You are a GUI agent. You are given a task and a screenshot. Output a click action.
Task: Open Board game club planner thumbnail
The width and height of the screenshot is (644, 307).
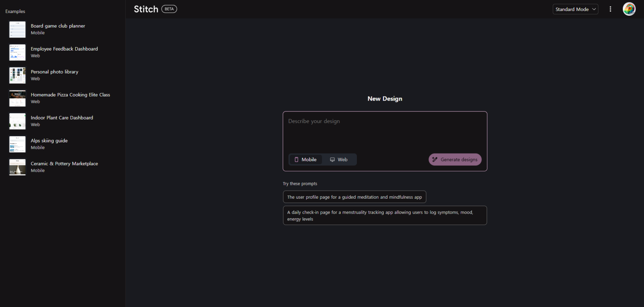pos(17,29)
